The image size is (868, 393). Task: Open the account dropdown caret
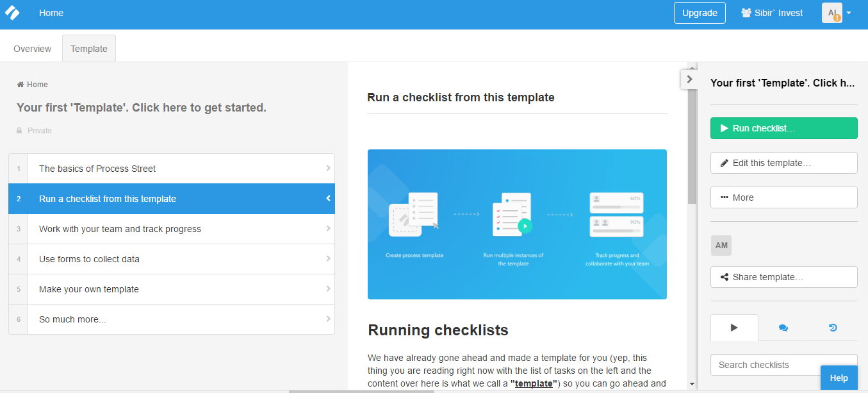849,13
